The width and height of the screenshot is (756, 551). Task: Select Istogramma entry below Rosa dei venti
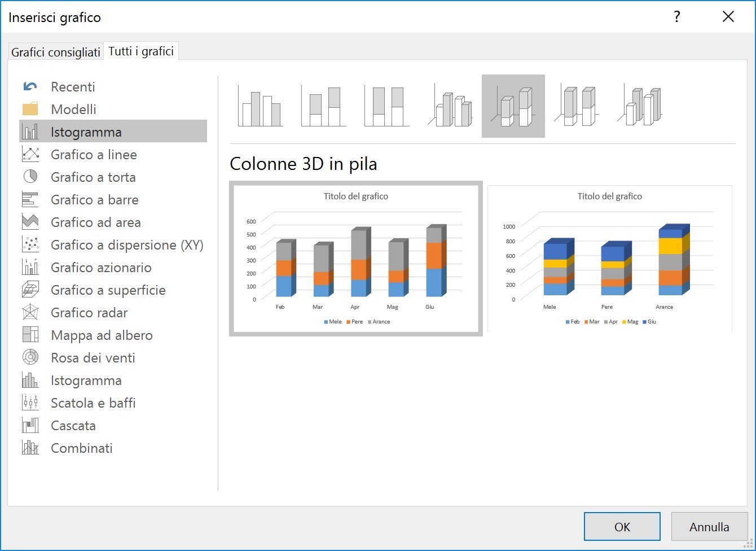113,380
